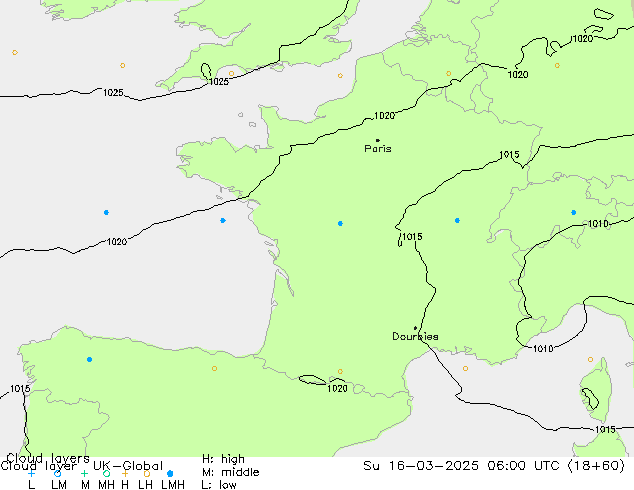Screen dimensions: 634x490
Task: Click the orange circle over the Pyrenees
Action: pos(340,372)
